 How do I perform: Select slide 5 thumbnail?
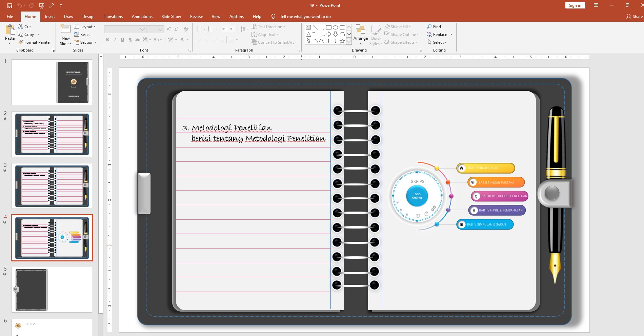point(52,290)
